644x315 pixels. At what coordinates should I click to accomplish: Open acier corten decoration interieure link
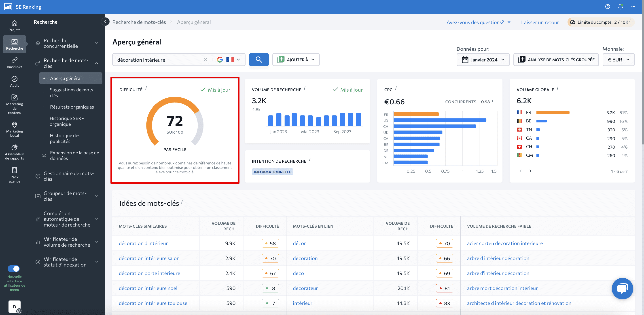(x=505, y=243)
